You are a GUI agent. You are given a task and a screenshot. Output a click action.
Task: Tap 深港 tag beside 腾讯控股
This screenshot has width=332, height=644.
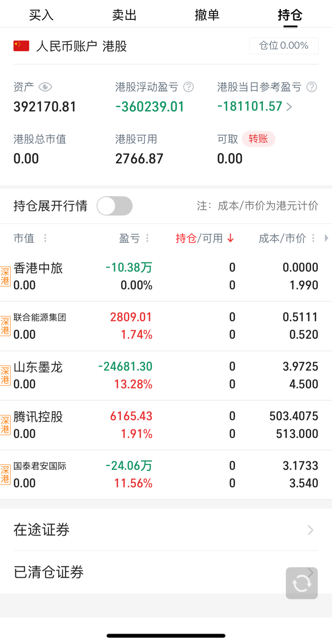click(x=5, y=425)
